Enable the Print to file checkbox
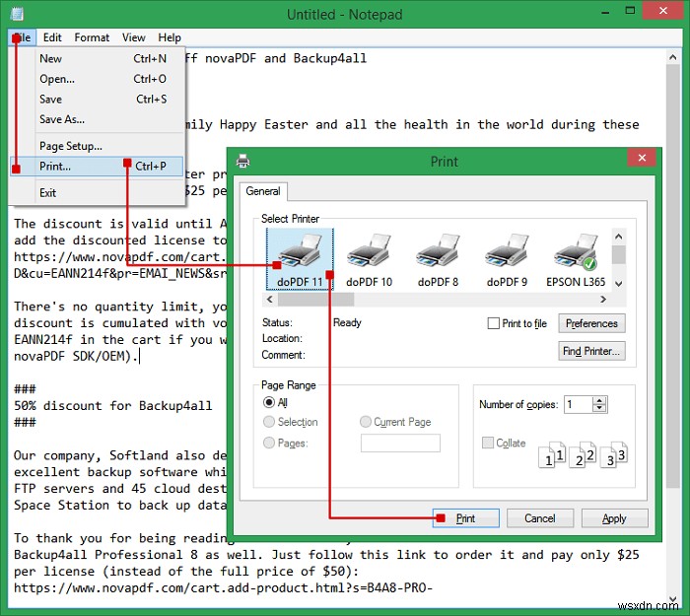The width and height of the screenshot is (690, 616). click(x=493, y=323)
